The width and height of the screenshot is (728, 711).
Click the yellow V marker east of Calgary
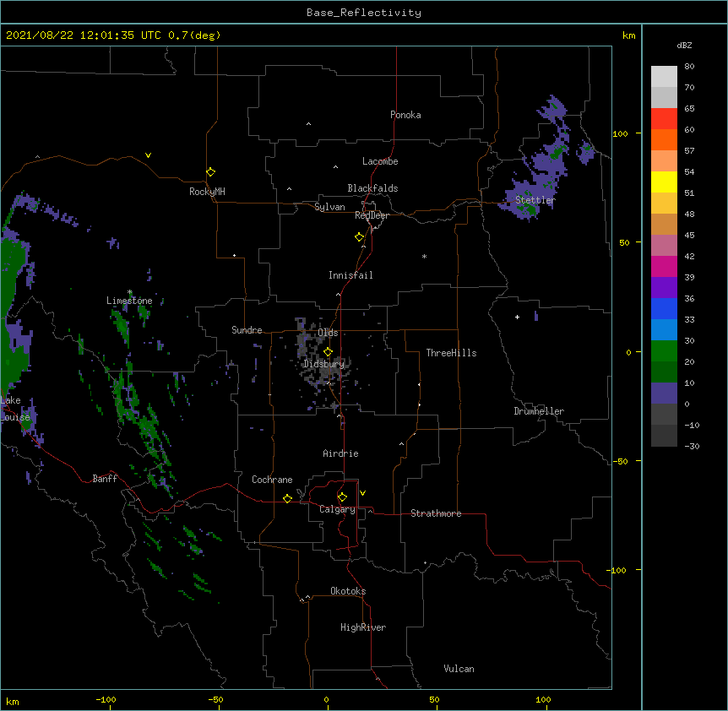362,493
